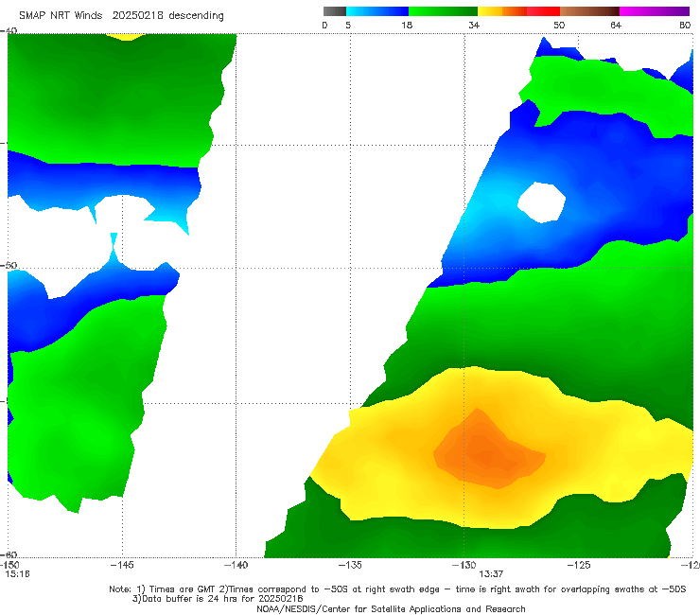
Task: Click the green segment of the wind colorbar
Action: pos(444,11)
